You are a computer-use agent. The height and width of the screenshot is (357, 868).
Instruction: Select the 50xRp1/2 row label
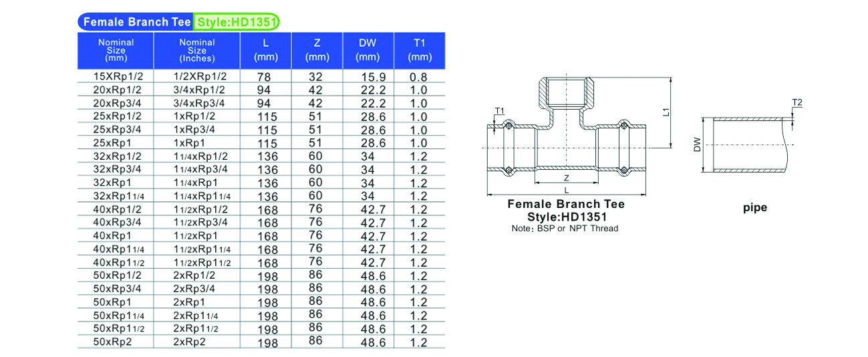click(x=118, y=275)
